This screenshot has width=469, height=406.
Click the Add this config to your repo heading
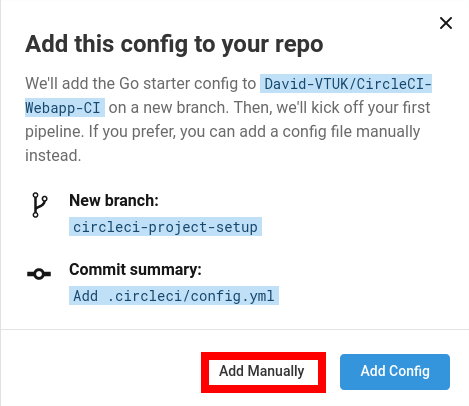point(174,44)
